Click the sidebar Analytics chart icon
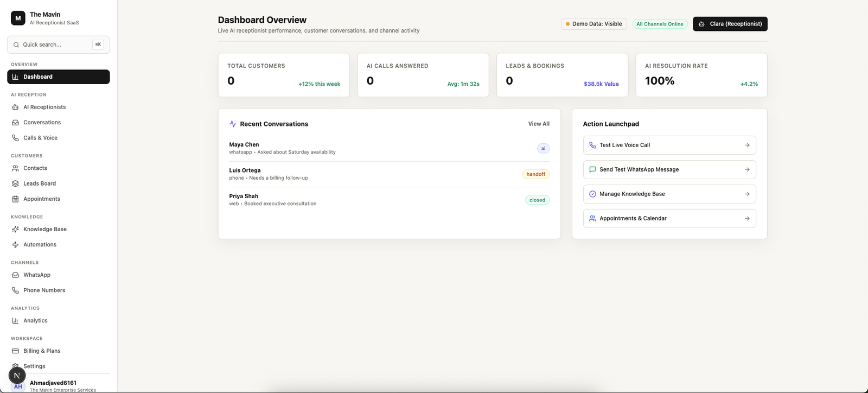The height and width of the screenshot is (393, 868). pos(15,321)
